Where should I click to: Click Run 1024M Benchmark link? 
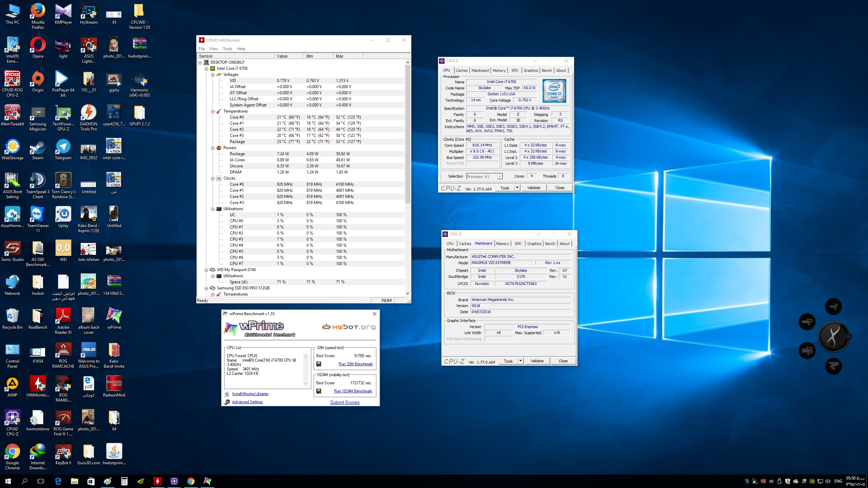pos(353,391)
